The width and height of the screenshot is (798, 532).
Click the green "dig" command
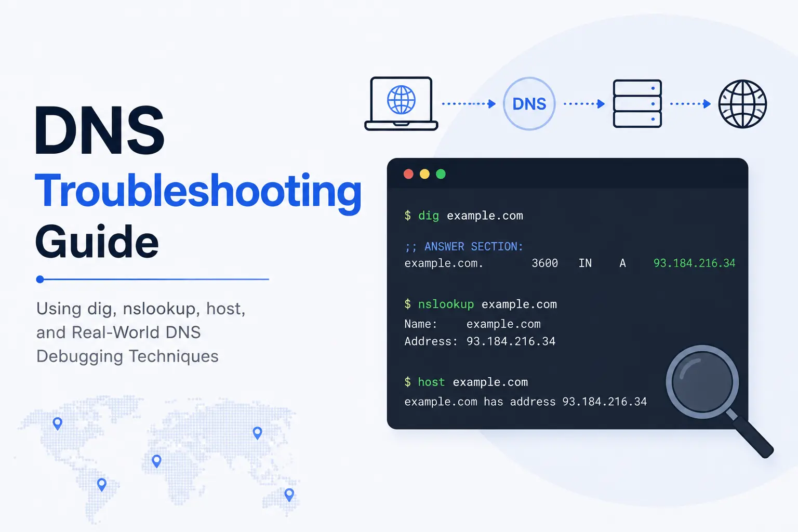tap(429, 216)
